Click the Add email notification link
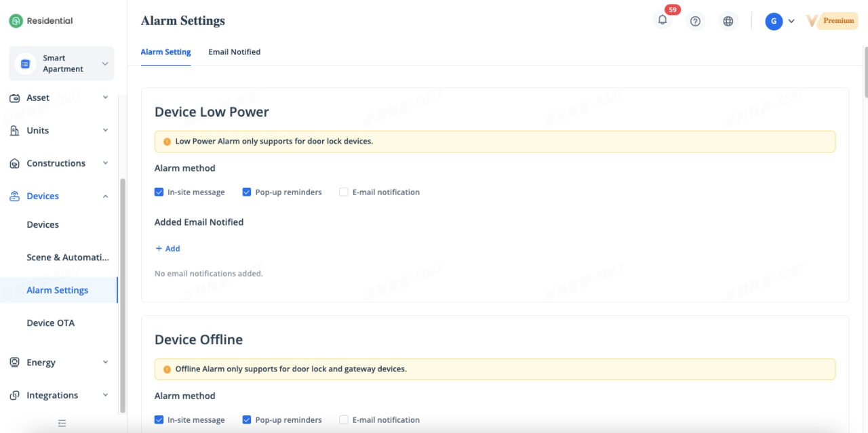868x433 pixels. tap(167, 249)
